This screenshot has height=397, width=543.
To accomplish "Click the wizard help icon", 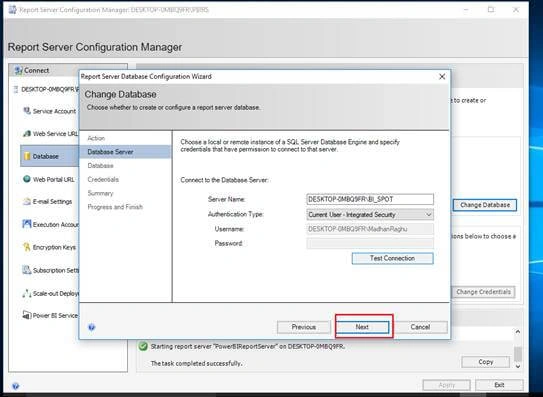I will click(91, 327).
